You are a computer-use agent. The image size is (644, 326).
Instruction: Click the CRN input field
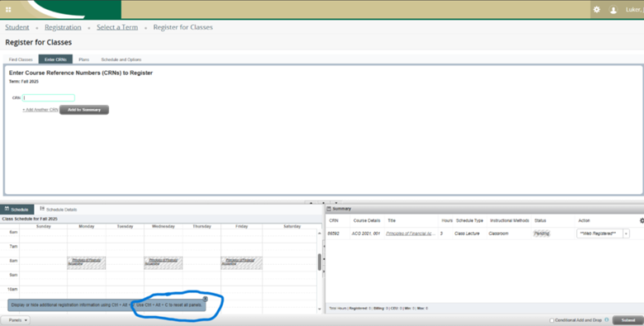[49, 97]
